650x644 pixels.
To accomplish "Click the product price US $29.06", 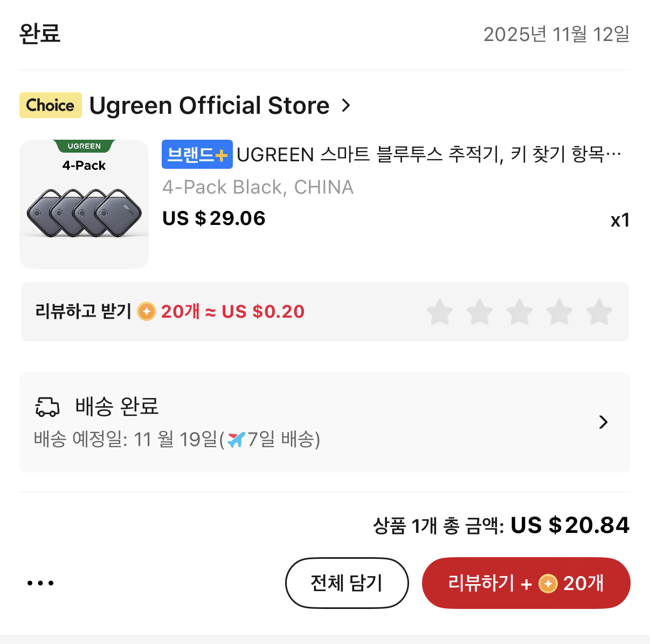I will [x=214, y=218].
